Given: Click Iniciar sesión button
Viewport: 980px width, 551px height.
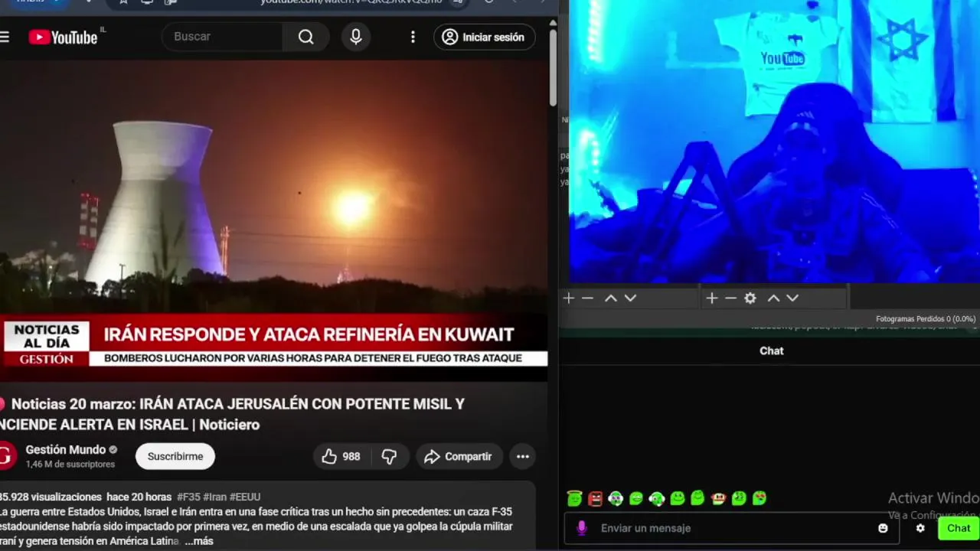Looking at the screenshot, I should (x=485, y=37).
